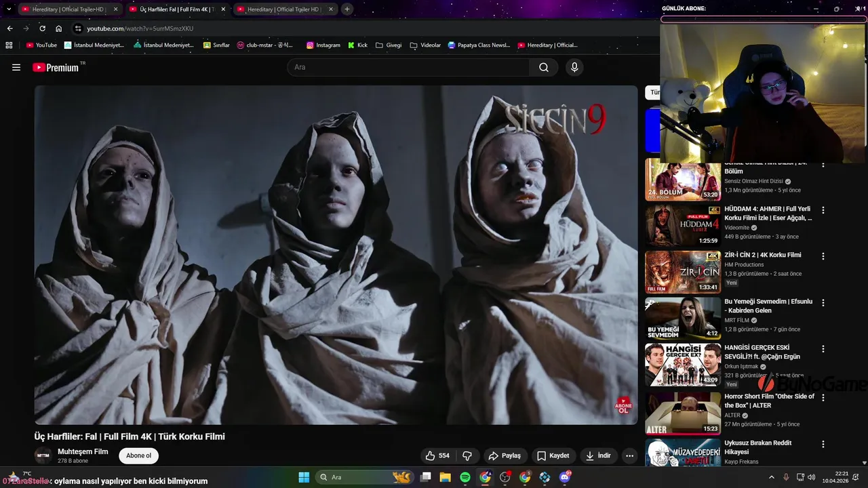Open options menu for HANGİSİ GERÇEK ESKİ

[x=823, y=348]
